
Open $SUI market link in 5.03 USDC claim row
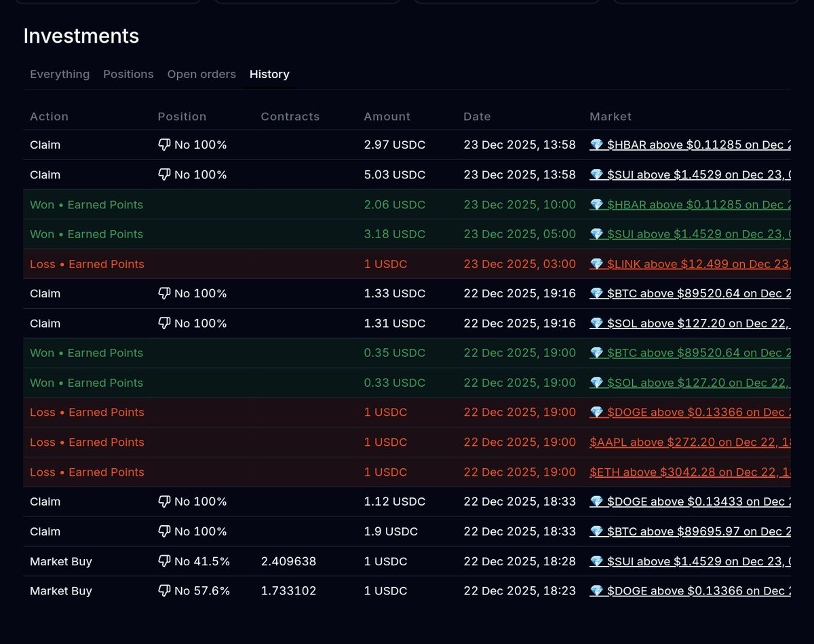pos(690,174)
